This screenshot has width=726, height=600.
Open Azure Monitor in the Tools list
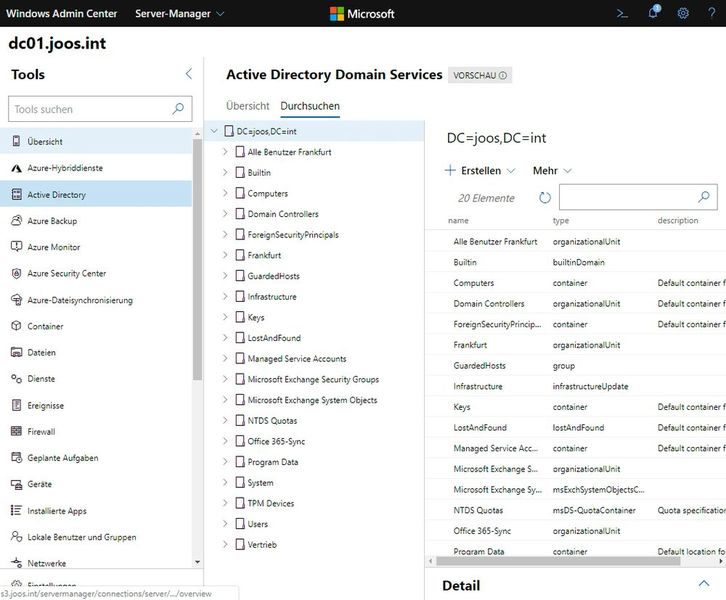tap(96, 247)
